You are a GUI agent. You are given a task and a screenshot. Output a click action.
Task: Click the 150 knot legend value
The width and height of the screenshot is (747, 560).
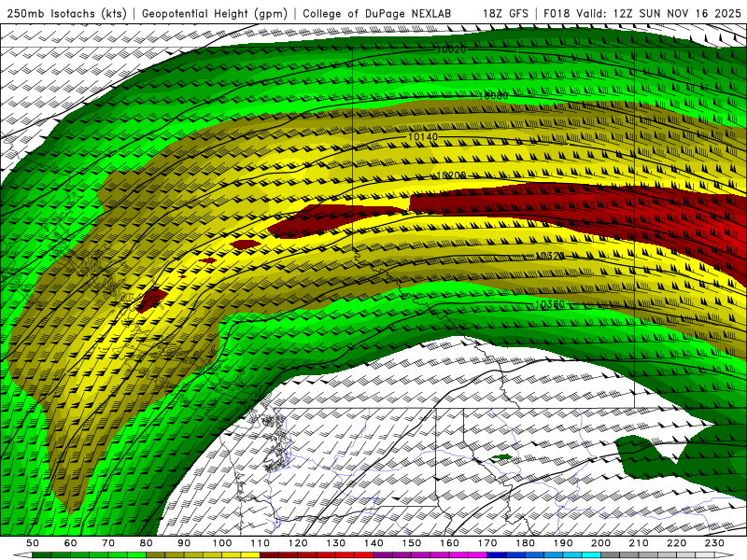412,543
